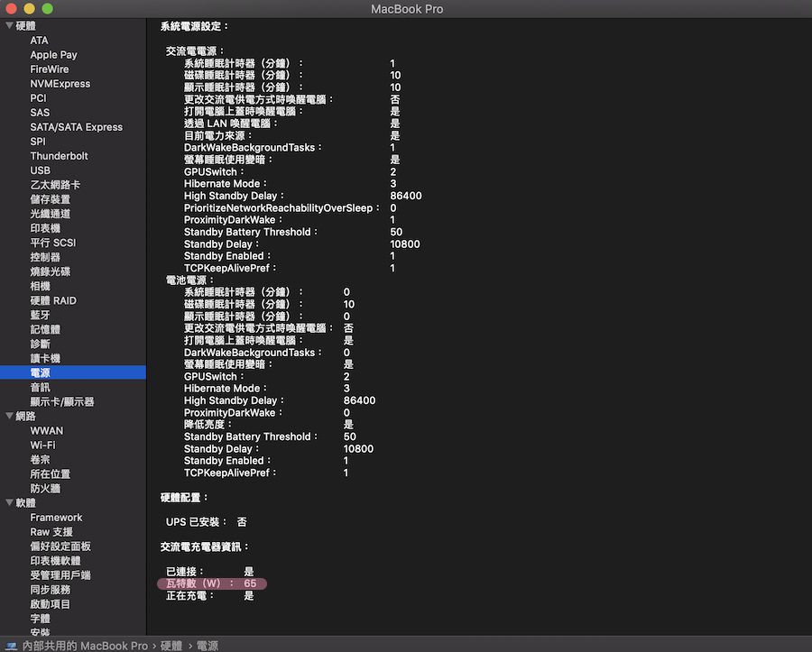Select ATA in the sidebar
Viewport: 812px width, 652px height.
pos(40,41)
